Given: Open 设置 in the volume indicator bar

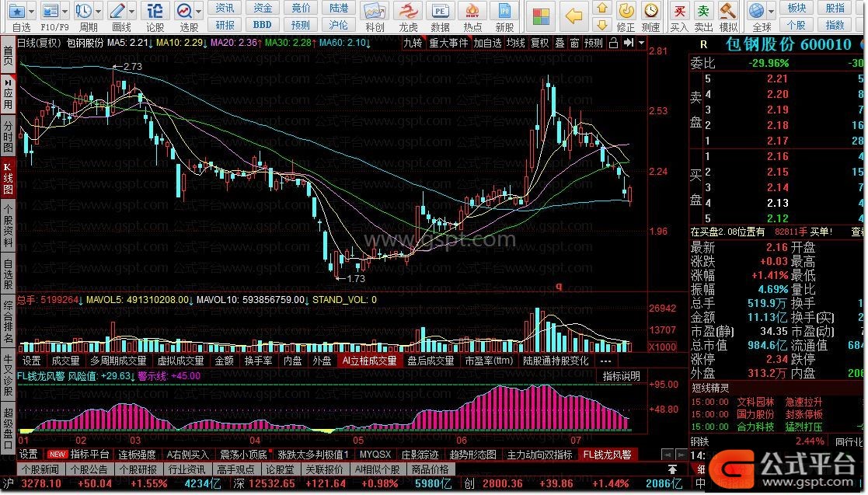Looking at the screenshot, I should pos(31,361).
